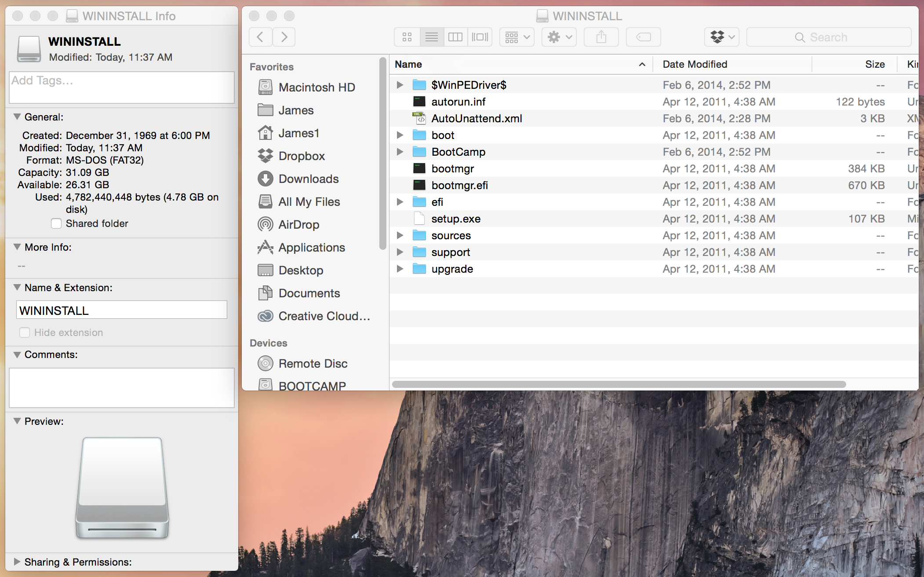
Task: Switch Finder to column view
Action: pos(455,37)
